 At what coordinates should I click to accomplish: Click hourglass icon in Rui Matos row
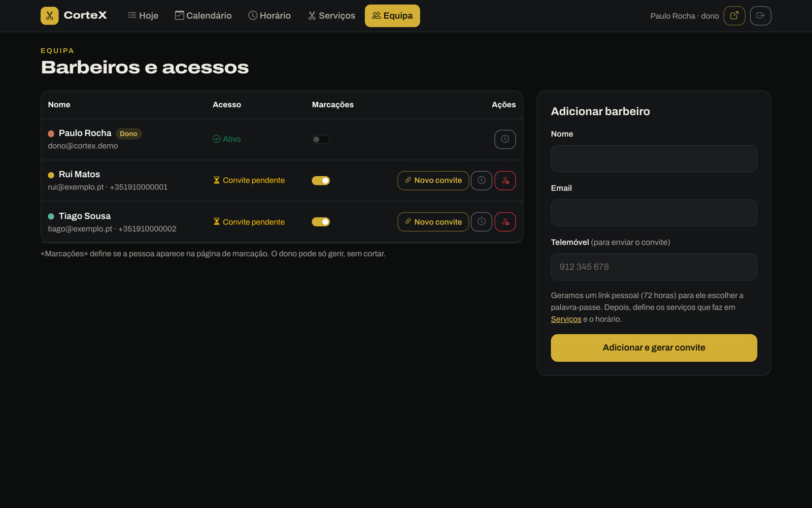pyautogui.click(x=217, y=180)
